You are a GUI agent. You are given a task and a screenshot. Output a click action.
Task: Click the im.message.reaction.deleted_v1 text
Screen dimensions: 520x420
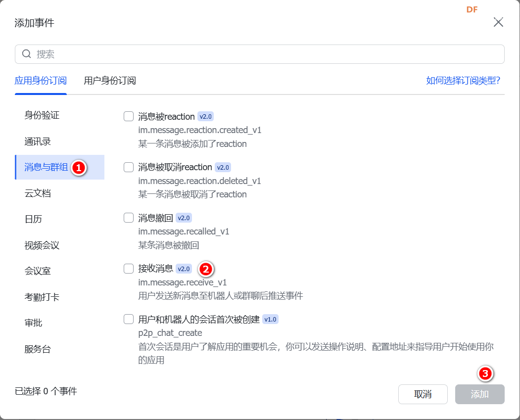[x=200, y=181]
